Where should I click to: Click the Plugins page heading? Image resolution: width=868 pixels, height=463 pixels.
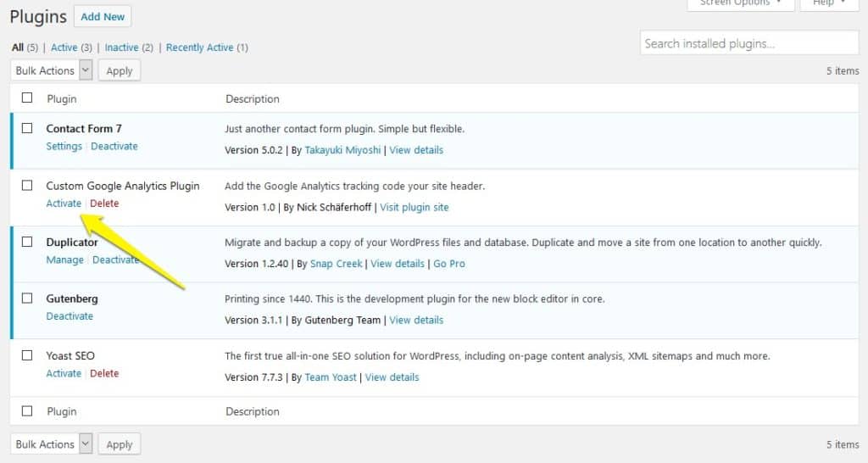click(x=38, y=17)
